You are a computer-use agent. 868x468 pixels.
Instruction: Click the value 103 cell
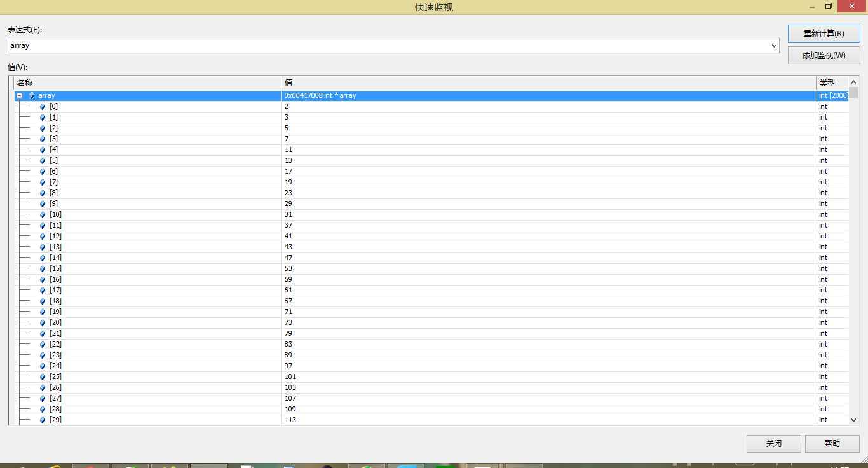point(549,387)
